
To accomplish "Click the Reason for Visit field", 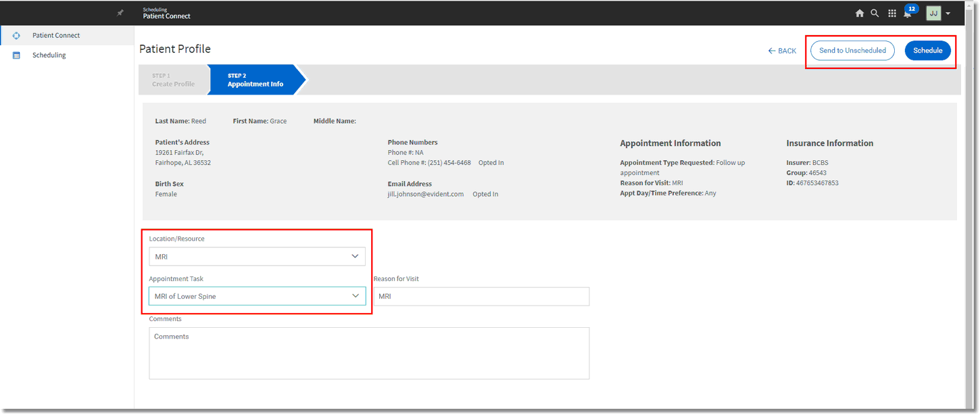I will pos(481,296).
